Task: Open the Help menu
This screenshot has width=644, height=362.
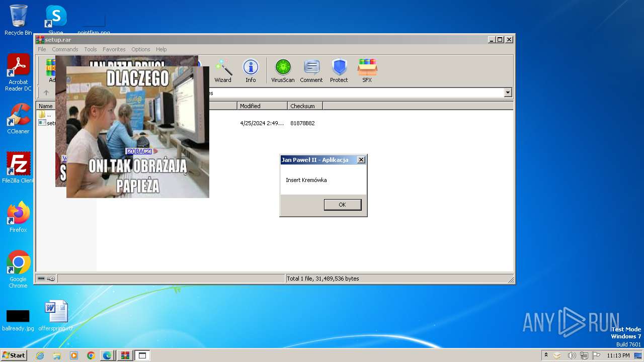Action: tap(161, 49)
